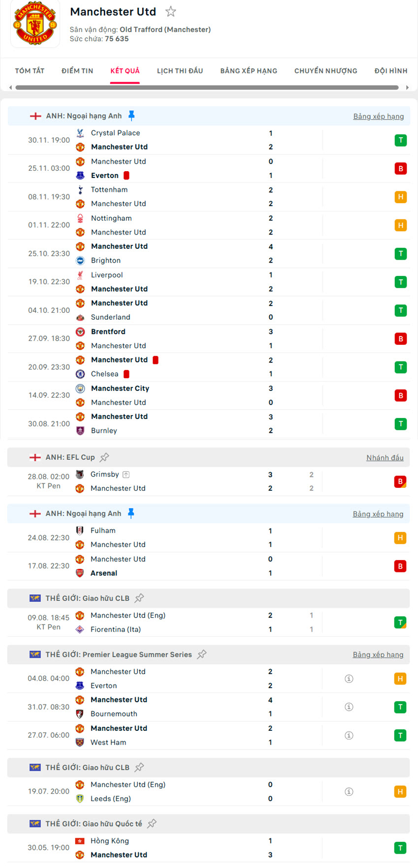Open the Nhánh đấu bracket link
This screenshot has height=868, width=418.
tap(385, 457)
